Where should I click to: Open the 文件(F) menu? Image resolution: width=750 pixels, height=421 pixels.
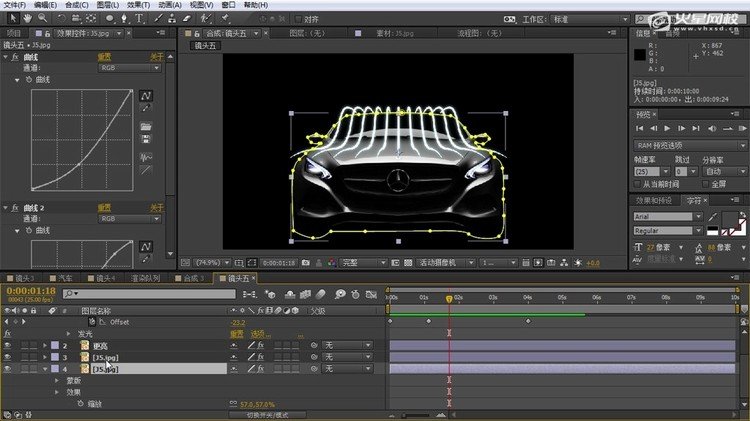click(x=15, y=5)
